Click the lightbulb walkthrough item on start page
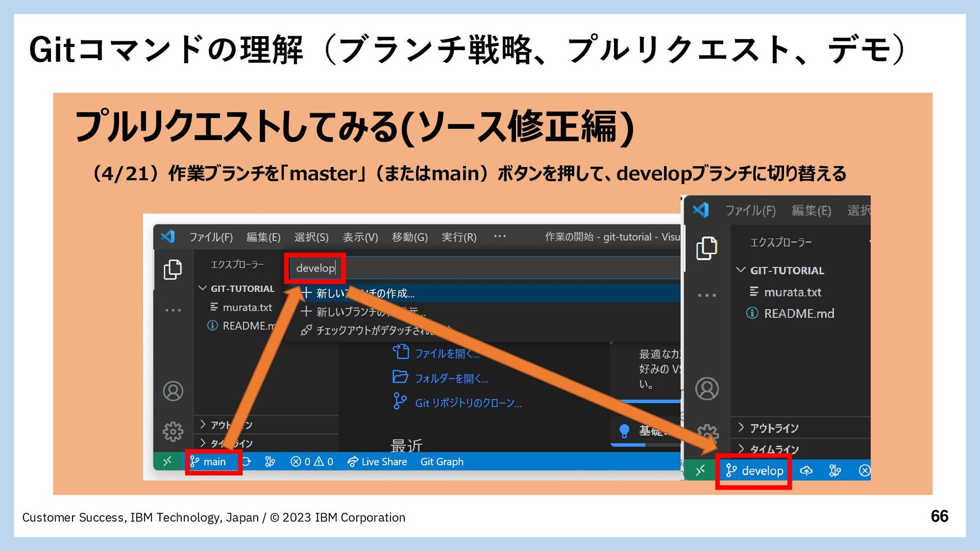This screenshot has height=551, width=980. coord(646,432)
